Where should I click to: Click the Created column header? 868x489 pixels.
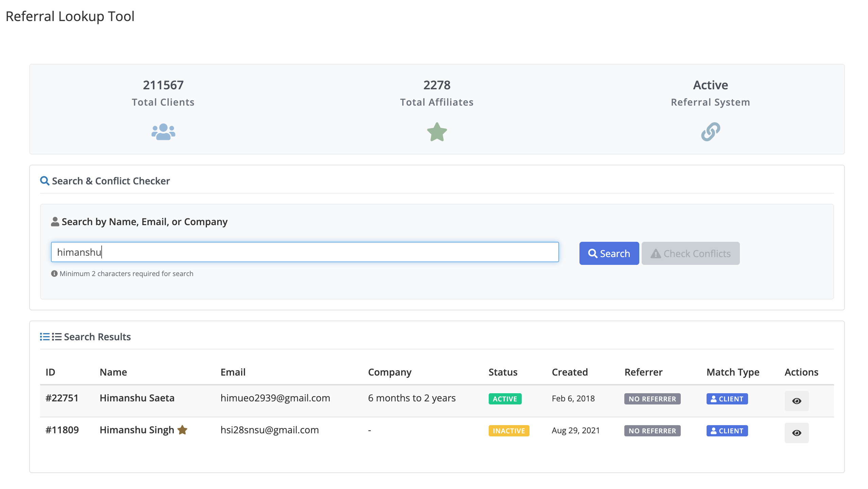click(x=570, y=372)
